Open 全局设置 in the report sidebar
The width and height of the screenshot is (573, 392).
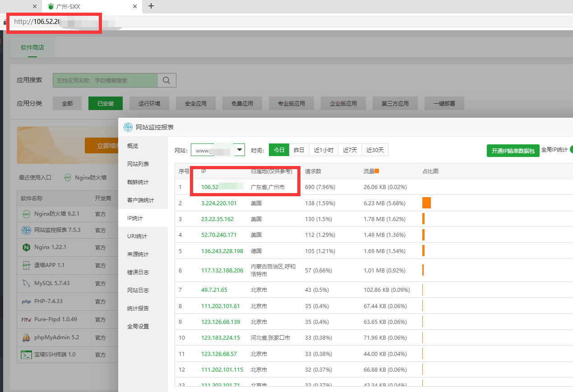coord(143,327)
